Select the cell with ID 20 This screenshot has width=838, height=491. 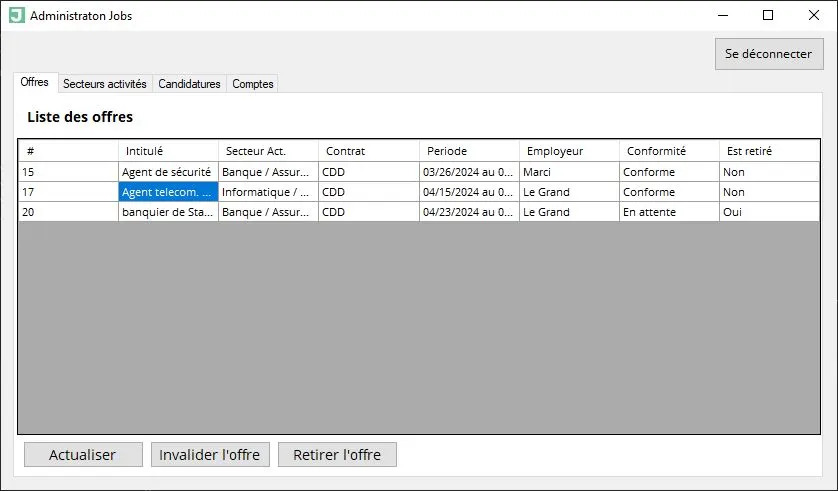pyautogui.click(x=68, y=212)
